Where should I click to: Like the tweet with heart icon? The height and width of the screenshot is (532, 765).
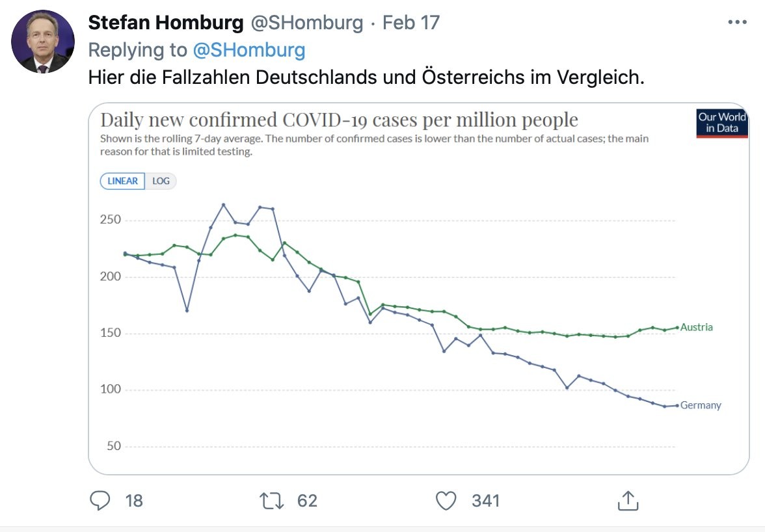point(446,500)
